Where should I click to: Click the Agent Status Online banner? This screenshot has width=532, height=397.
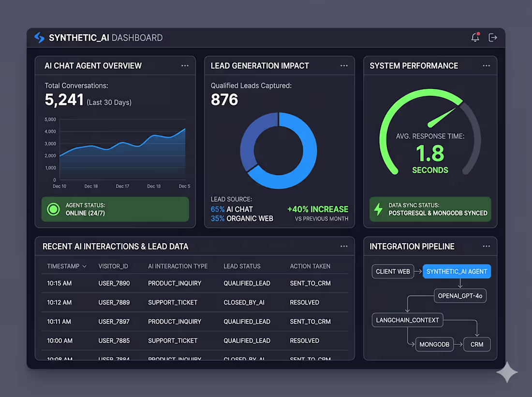[115, 209]
